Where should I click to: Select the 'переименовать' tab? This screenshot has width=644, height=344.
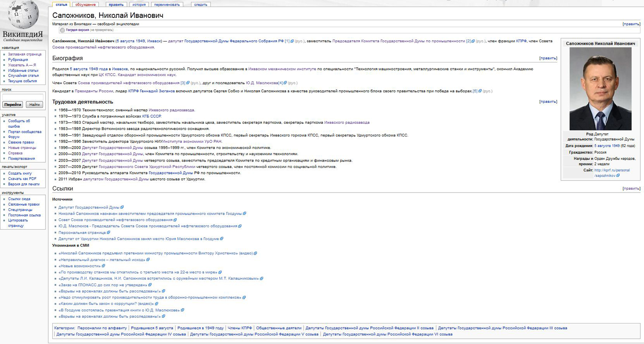(167, 4)
